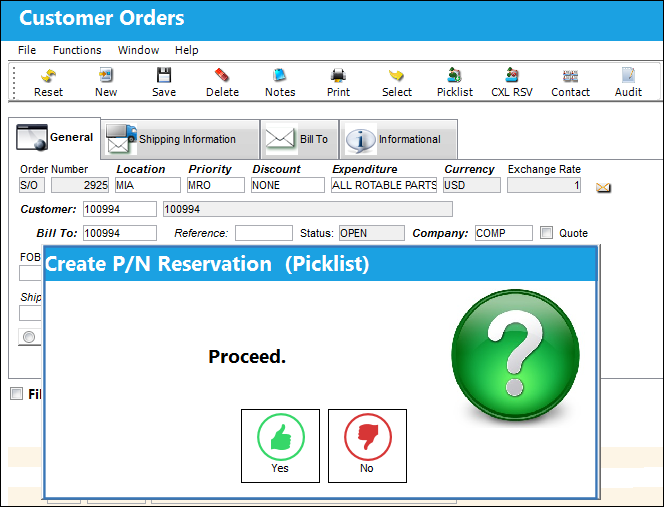
Task: Toggle the checkbox left of the dialog
Action: click(x=17, y=393)
